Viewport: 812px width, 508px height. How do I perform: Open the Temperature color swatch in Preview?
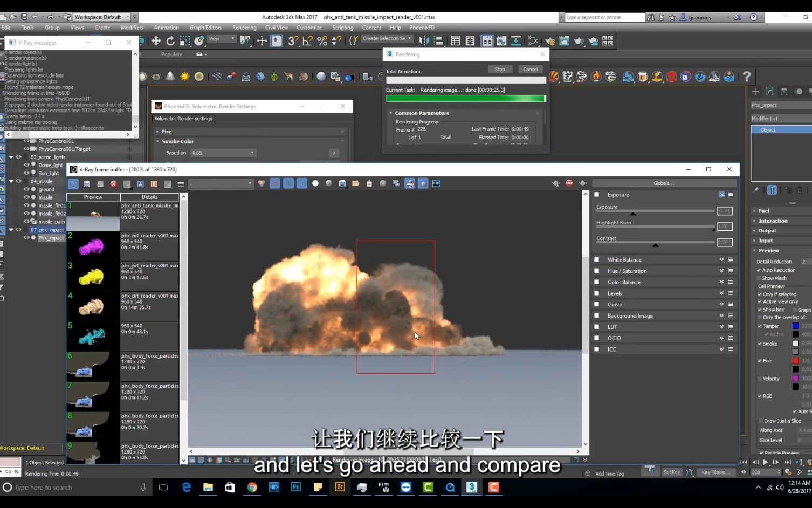tap(795, 326)
